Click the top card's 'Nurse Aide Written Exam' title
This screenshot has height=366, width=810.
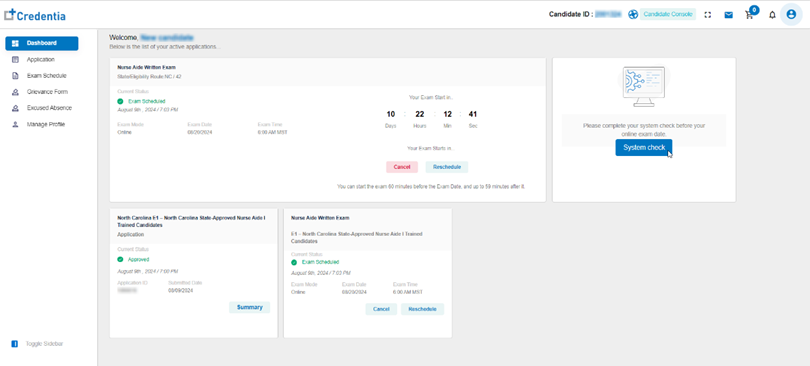(147, 68)
